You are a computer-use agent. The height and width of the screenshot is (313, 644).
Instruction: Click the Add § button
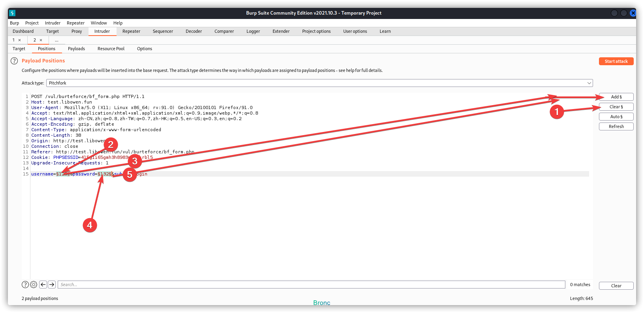pyautogui.click(x=616, y=97)
